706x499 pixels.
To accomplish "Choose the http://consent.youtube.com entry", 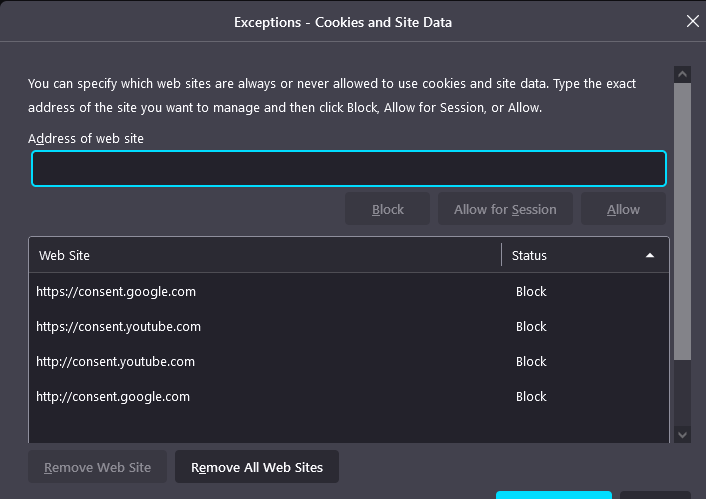I will tap(115, 362).
